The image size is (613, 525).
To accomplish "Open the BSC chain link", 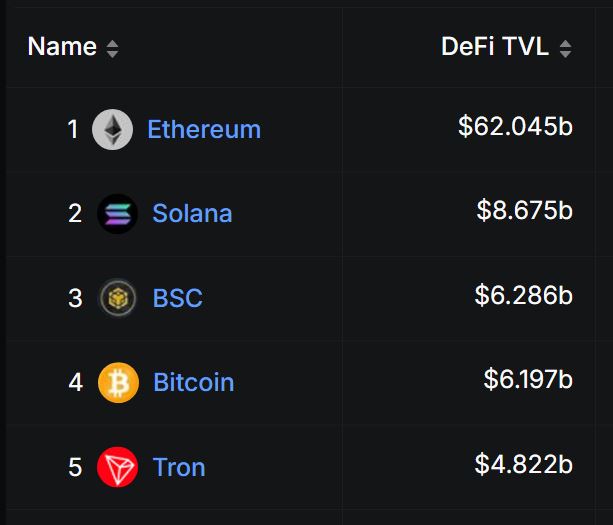I will click(177, 298).
